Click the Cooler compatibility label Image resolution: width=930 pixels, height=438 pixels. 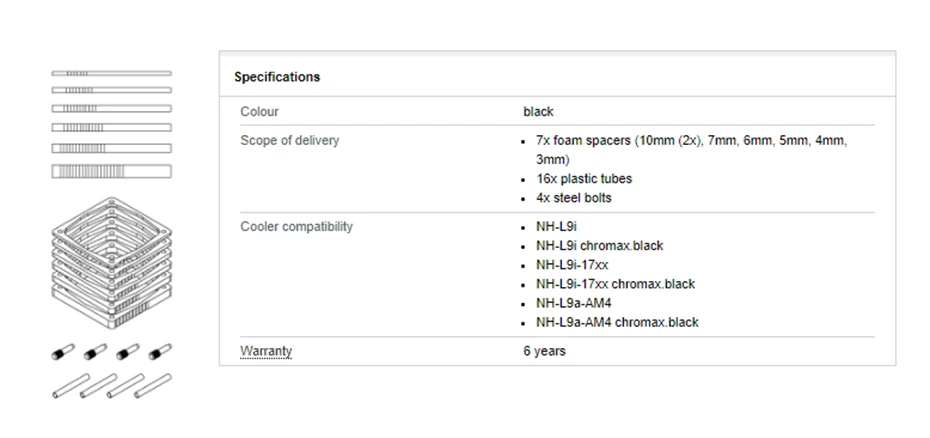[296, 226]
